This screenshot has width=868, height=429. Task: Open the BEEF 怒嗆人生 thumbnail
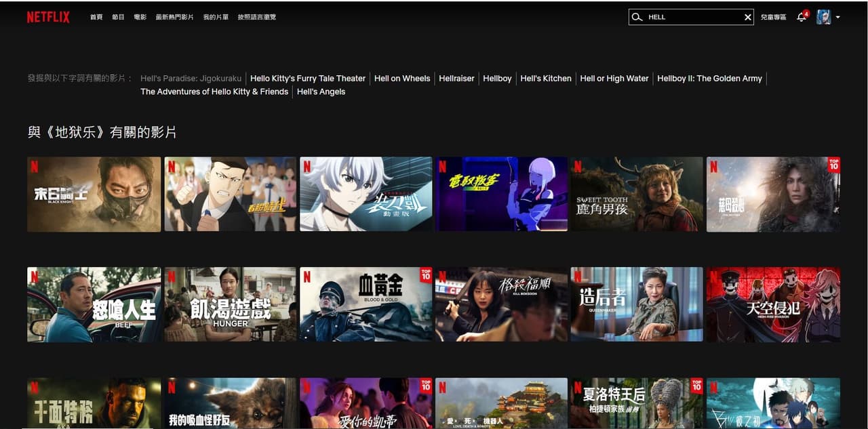point(94,304)
